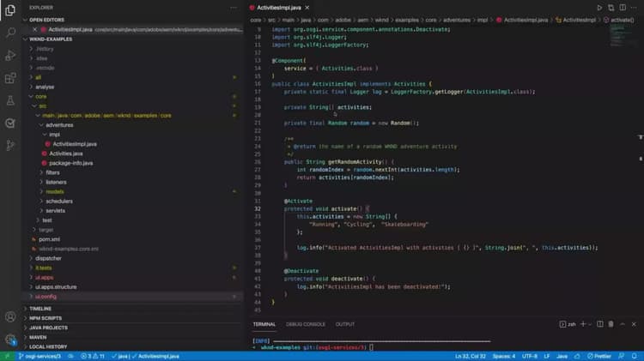The height and width of the screenshot is (361, 644).
Task: Close ActivitiesImpl.java in Open Editors list
Action: 35,29
